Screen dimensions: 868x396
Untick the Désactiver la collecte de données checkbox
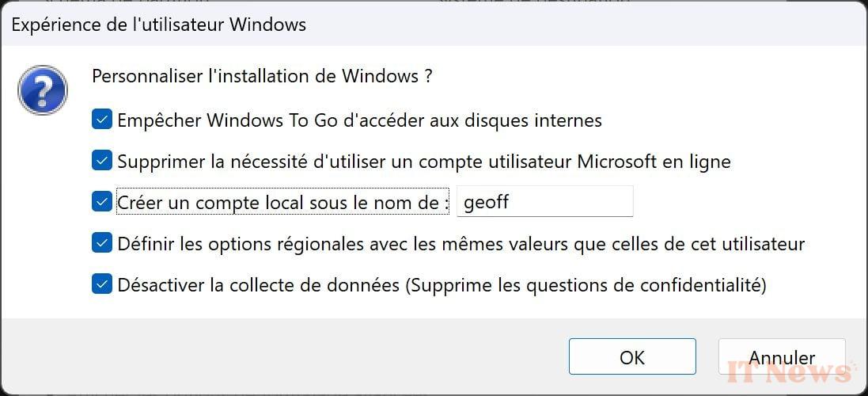coord(102,284)
